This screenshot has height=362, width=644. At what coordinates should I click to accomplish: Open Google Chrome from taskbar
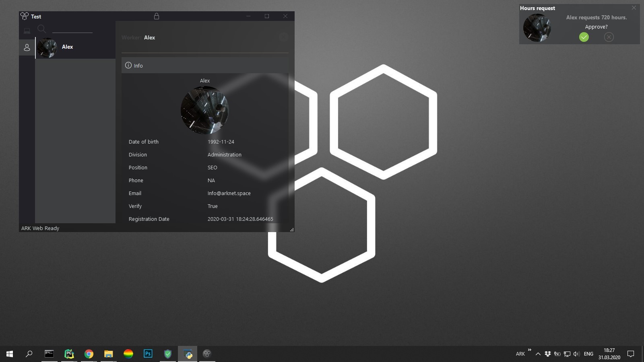click(x=89, y=354)
